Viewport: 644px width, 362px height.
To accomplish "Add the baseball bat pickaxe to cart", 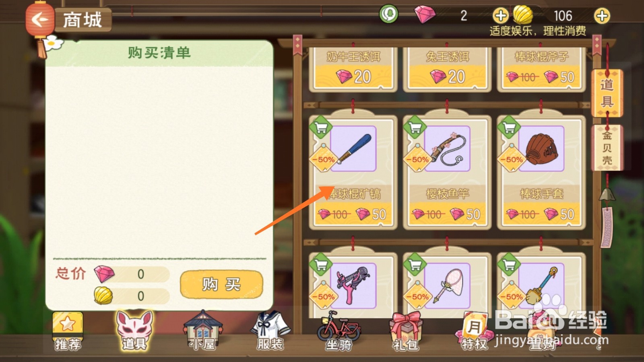I will 320,127.
